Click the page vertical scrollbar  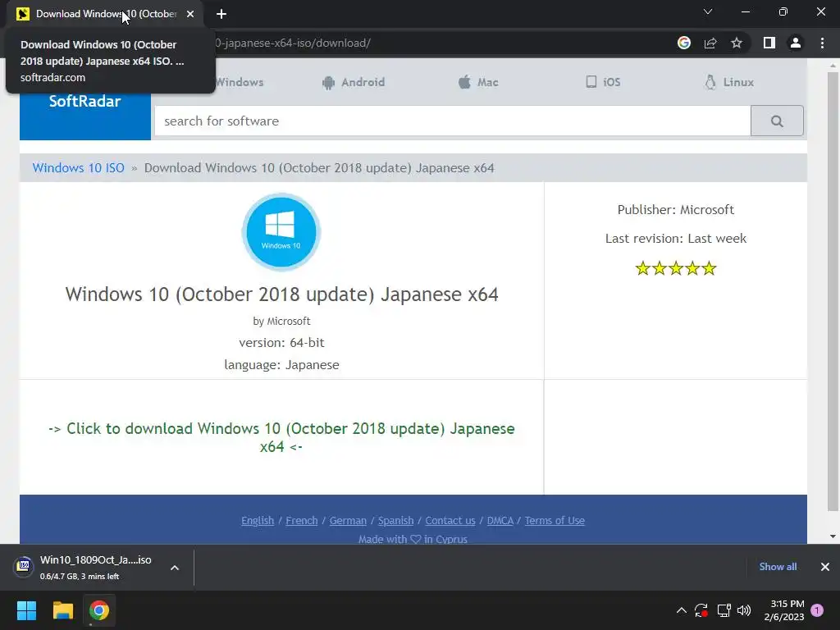point(833,291)
